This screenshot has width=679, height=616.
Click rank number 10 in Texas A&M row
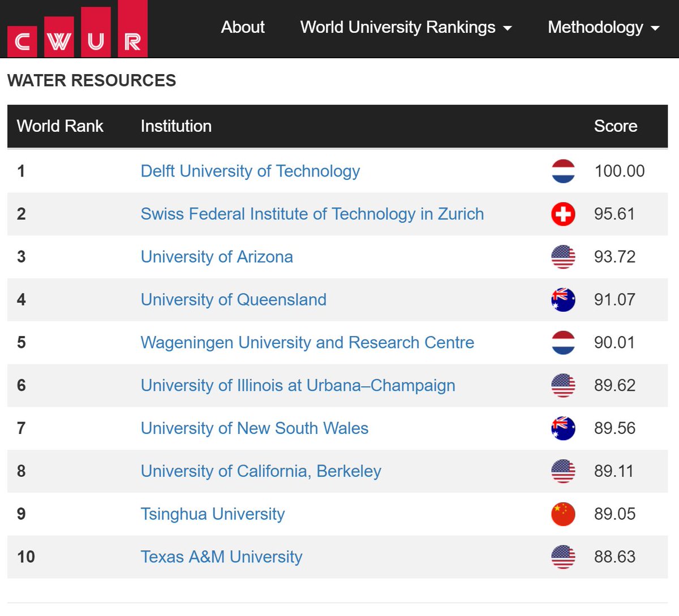tap(26, 557)
